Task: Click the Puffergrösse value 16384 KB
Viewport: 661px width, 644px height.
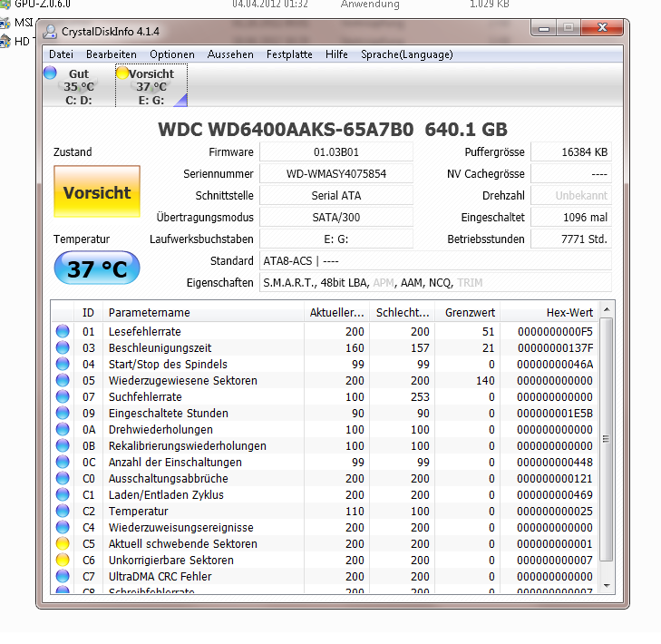Action: click(x=571, y=151)
